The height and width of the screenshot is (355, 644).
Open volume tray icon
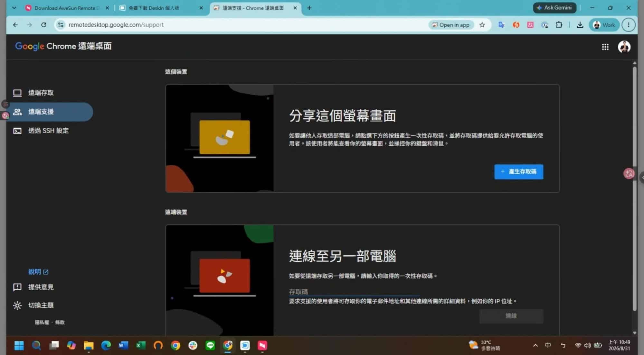click(587, 345)
